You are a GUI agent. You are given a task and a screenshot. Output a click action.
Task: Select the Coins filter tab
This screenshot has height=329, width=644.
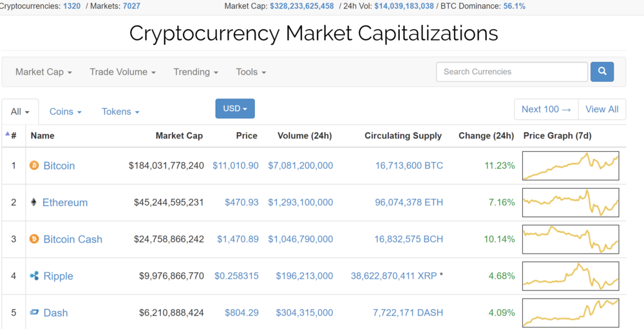65,111
